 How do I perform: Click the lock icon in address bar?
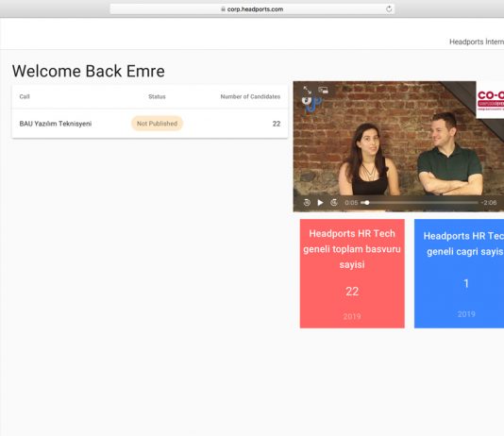pos(223,9)
